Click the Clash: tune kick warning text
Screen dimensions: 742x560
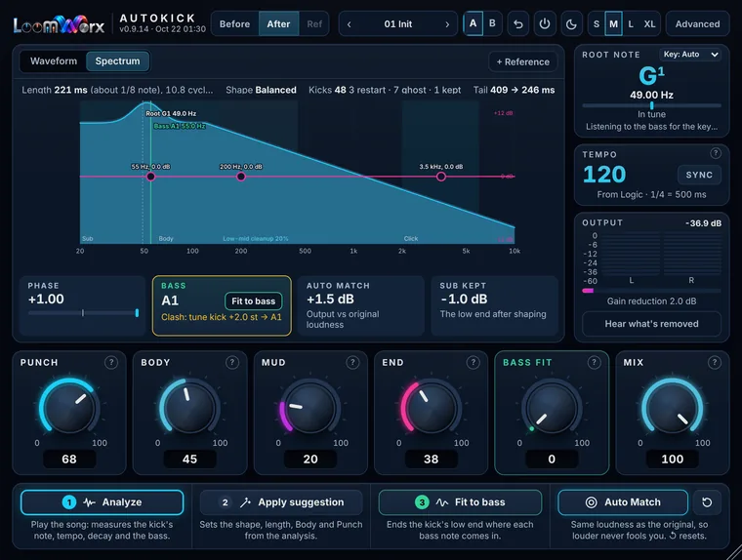pyautogui.click(x=222, y=317)
